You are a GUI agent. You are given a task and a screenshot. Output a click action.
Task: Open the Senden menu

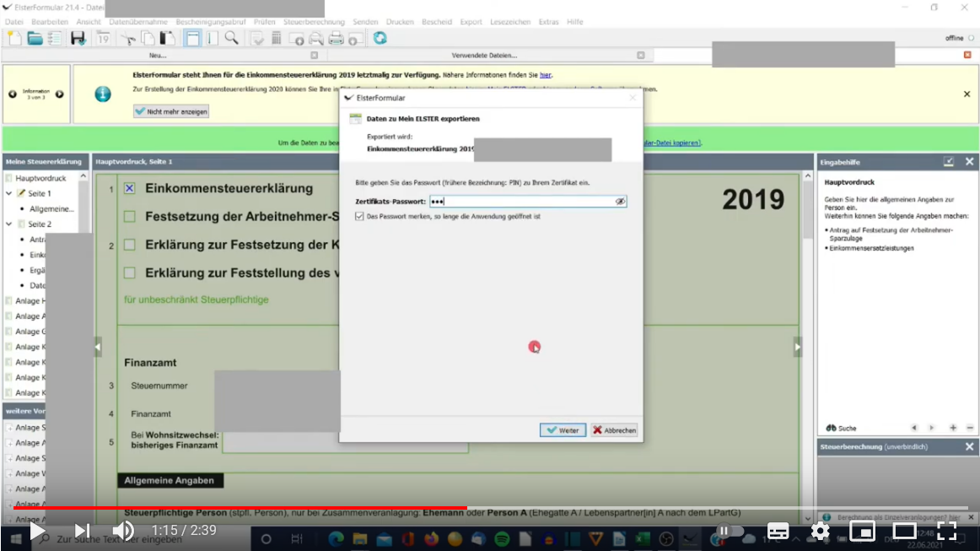[365, 22]
